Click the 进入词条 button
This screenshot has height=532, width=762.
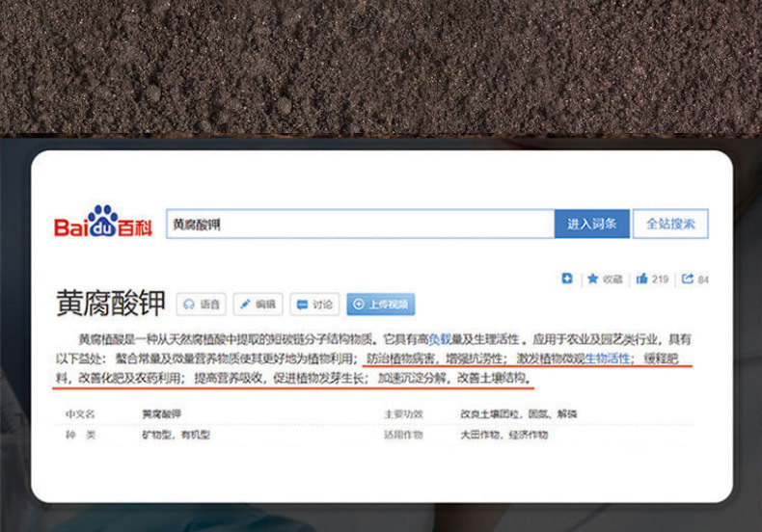tap(592, 224)
